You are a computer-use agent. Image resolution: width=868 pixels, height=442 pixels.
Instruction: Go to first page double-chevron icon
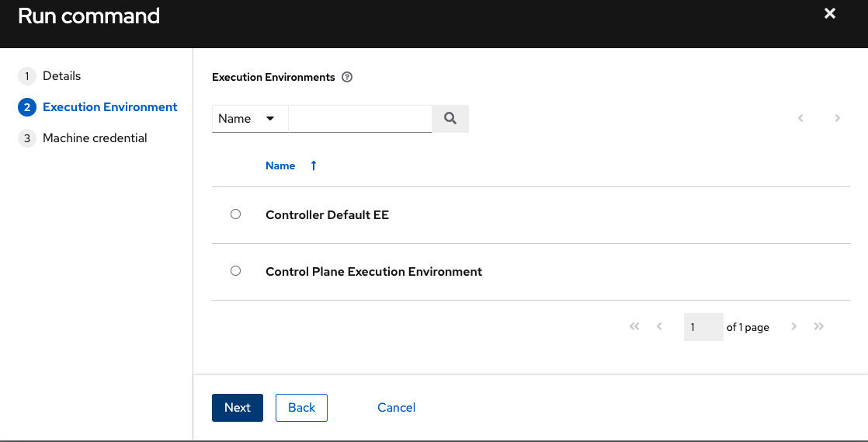pos(634,327)
